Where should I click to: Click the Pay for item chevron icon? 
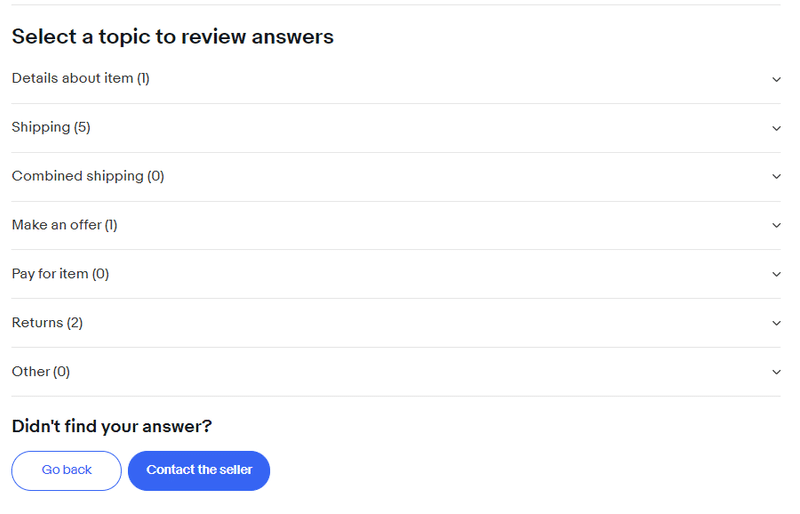click(776, 275)
